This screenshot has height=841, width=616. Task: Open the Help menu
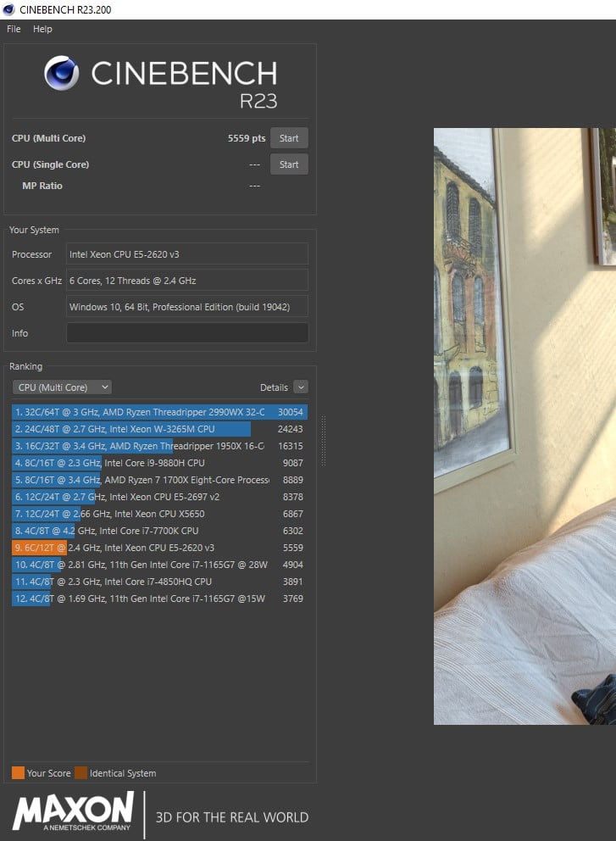(x=42, y=29)
